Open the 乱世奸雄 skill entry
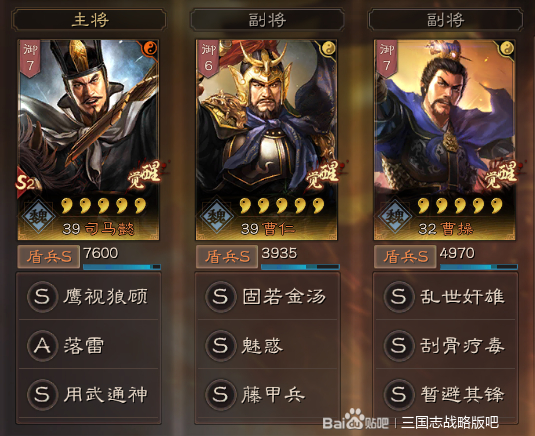 pyautogui.click(x=445, y=296)
